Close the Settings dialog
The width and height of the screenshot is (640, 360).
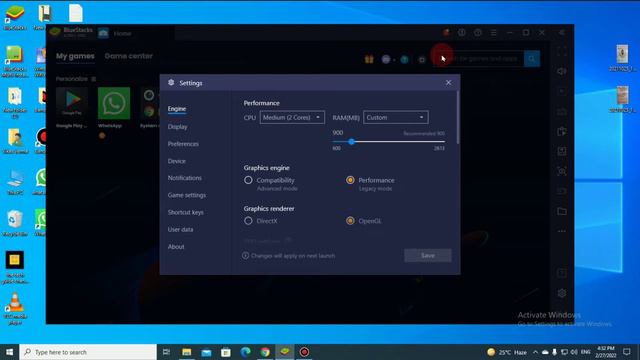coord(448,82)
